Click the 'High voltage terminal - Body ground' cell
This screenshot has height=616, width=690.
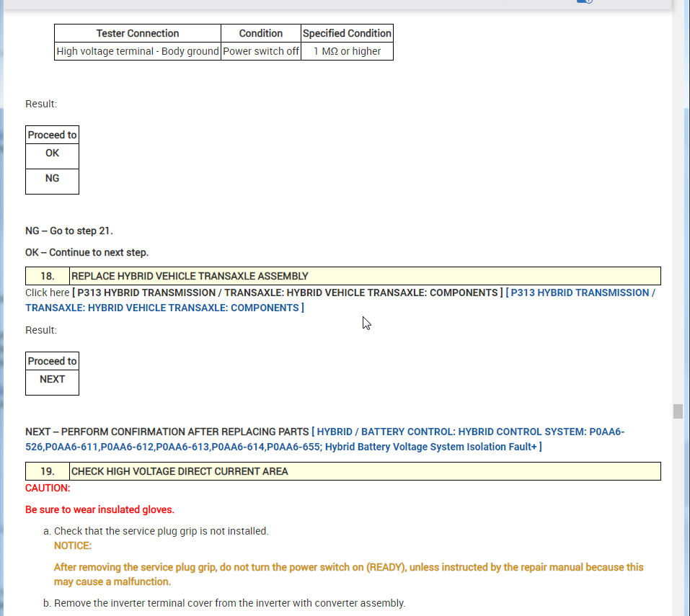click(137, 51)
